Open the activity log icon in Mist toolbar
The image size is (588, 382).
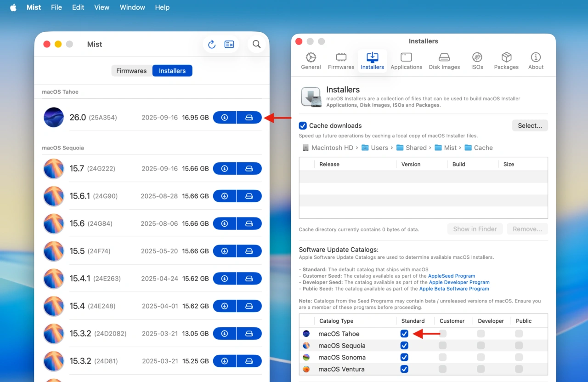pyautogui.click(x=229, y=44)
